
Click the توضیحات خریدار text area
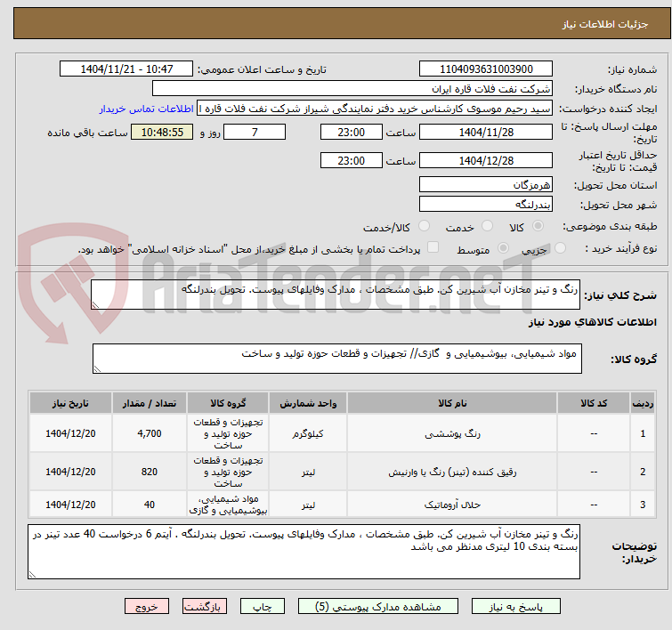(x=304, y=552)
